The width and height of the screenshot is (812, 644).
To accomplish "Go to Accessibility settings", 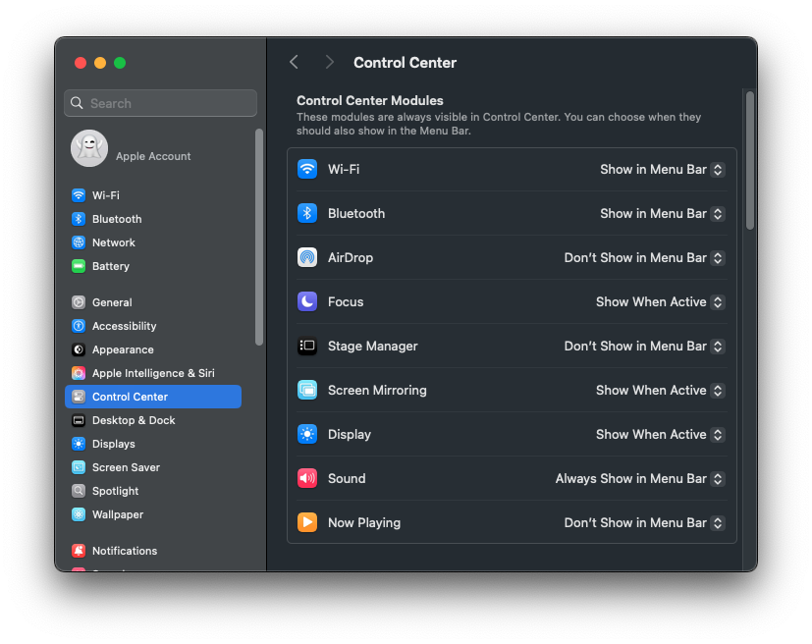I will 153,326.
